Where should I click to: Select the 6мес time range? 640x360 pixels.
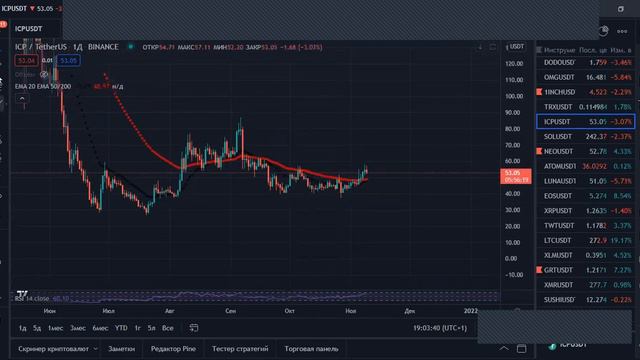(100, 328)
